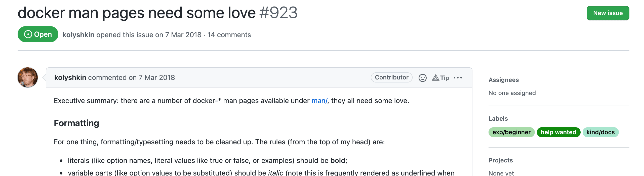Click the Contributor badge
644x176 pixels.
coord(391,77)
